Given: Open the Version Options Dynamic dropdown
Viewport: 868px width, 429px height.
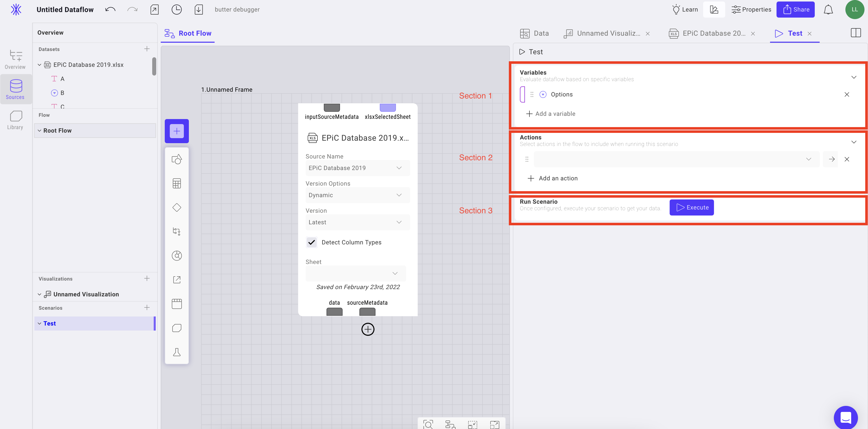Looking at the screenshot, I should coord(357,195).
